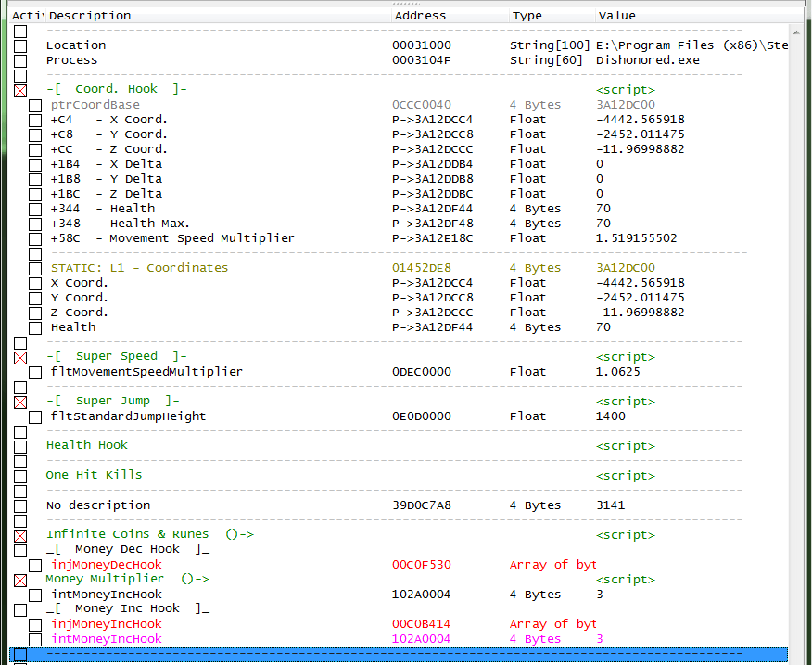Enable the One Hit Kills cheat

[21, 475]
